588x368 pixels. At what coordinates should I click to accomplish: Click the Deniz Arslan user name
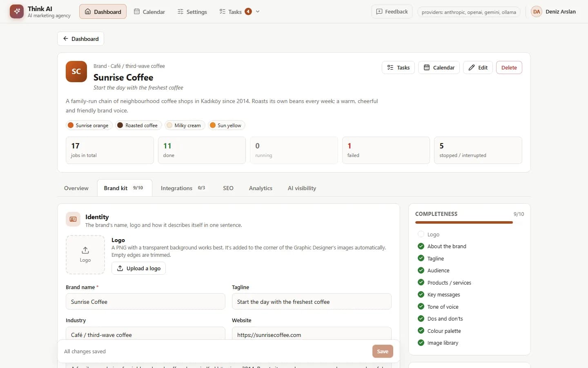click(x=561, y=11)
